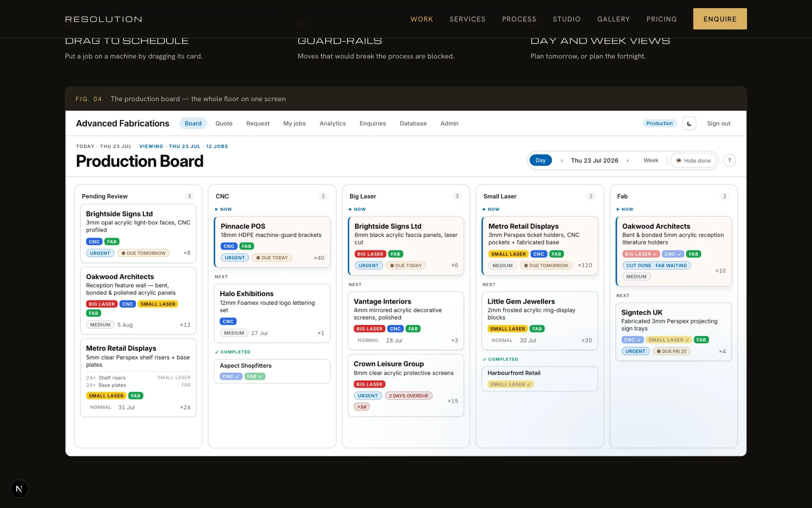Click BIG LASER tag on Crown Leisure card

click(x=369, y=384)
